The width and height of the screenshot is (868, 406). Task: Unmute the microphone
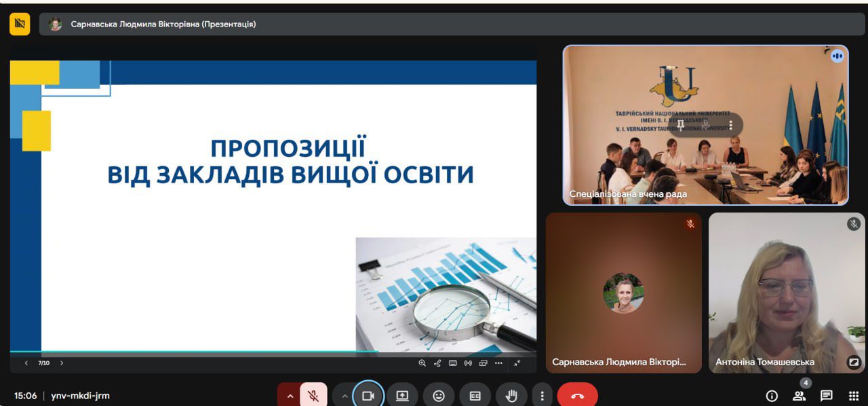313,396
